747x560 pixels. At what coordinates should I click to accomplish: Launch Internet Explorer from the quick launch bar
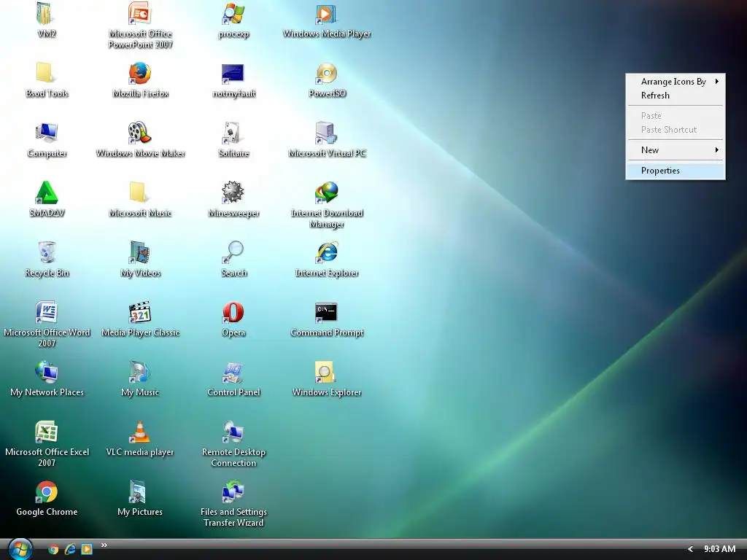(x=70, y=550)
